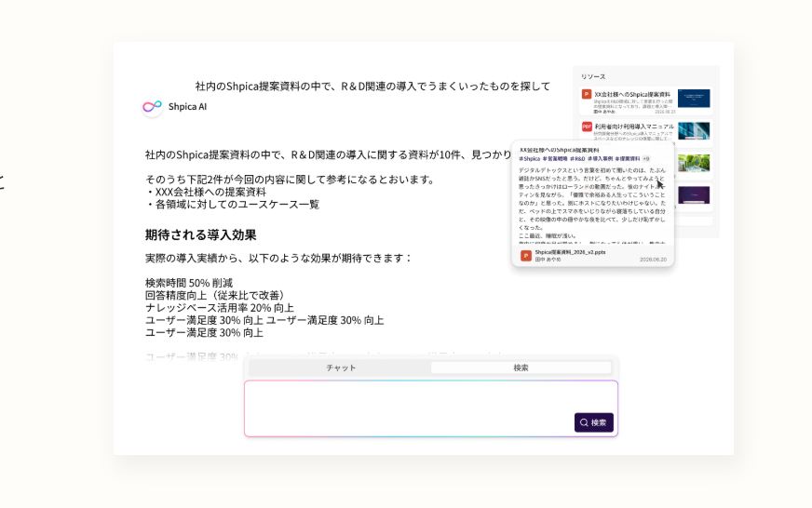Click the line ・XXX会社様への提案資料
This screenshot has height=508, width=812.
(206, 192)
